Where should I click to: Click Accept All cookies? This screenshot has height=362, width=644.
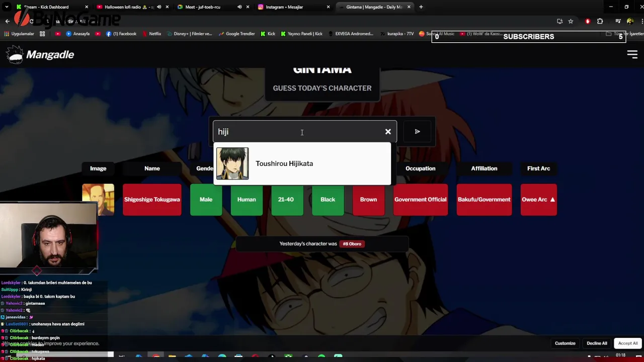click(627, 343)
